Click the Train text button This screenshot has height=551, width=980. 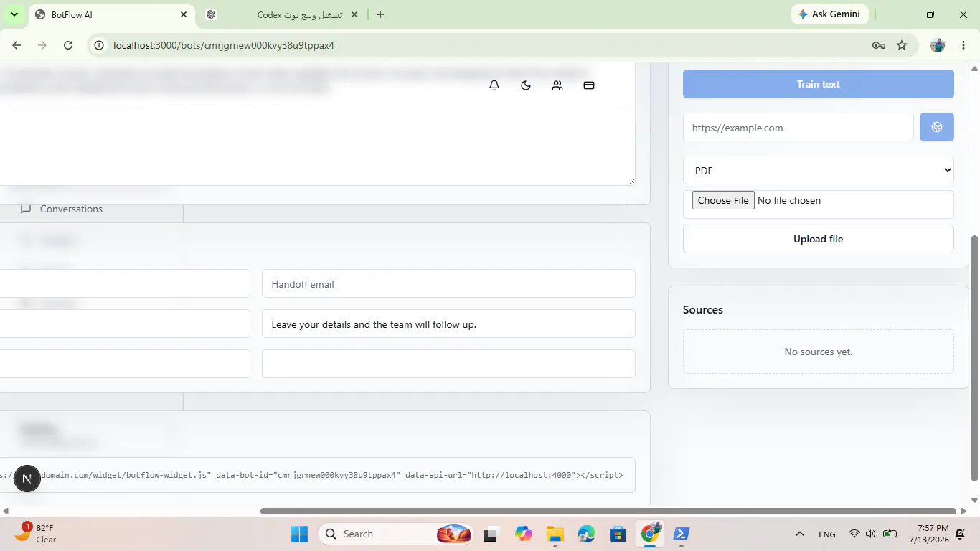818,84
